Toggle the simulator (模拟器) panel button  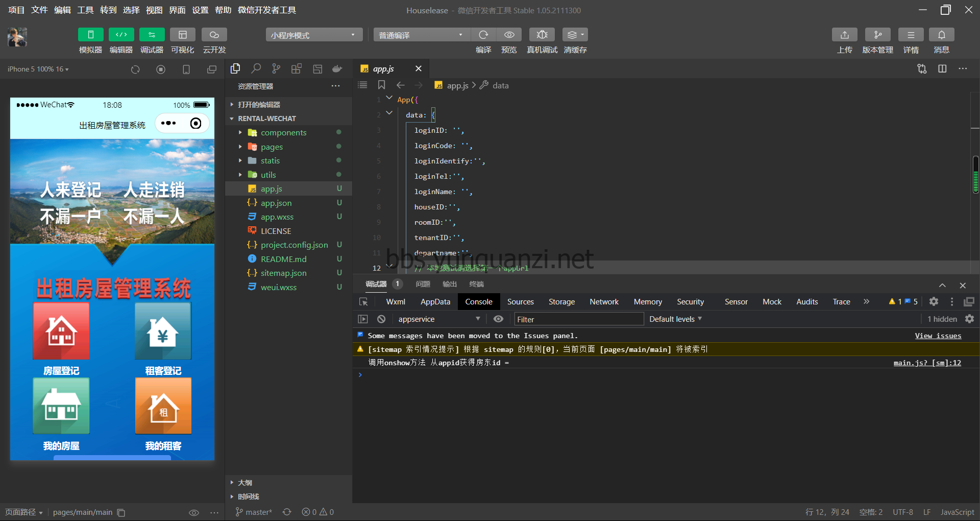(90, 35)
